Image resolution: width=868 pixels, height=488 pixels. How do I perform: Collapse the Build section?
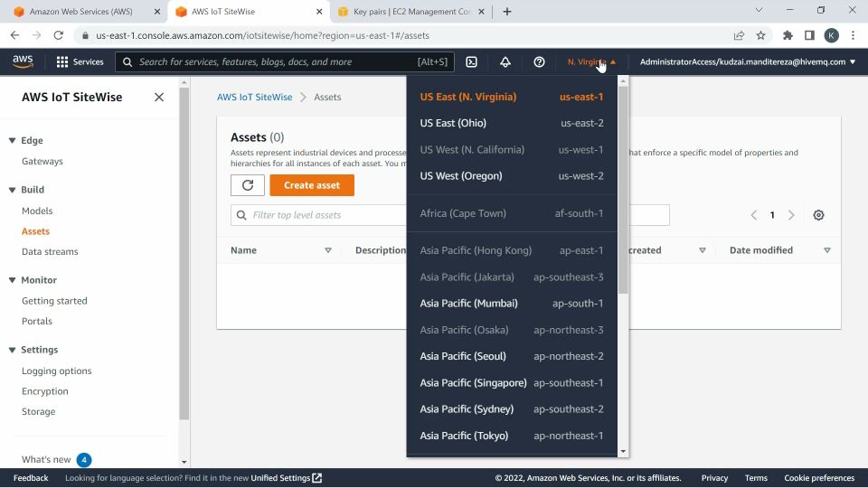click(x=12, y=190)
